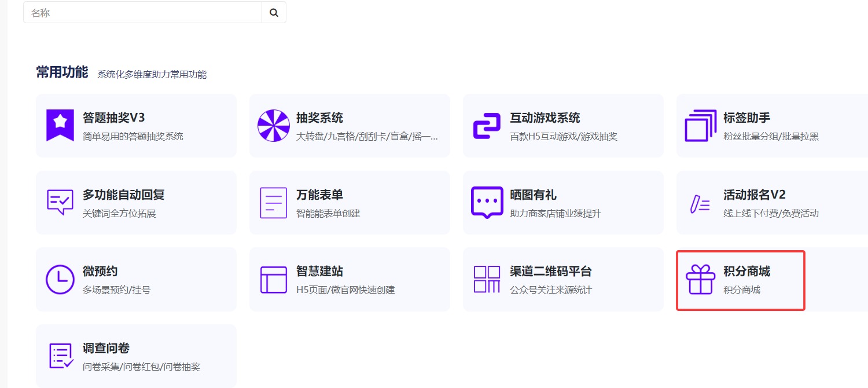Image resolution: width=868 pixels, height=388 pixels.
Task: Select the 渠道二维码平台 QR code icon
Action: 487,279
